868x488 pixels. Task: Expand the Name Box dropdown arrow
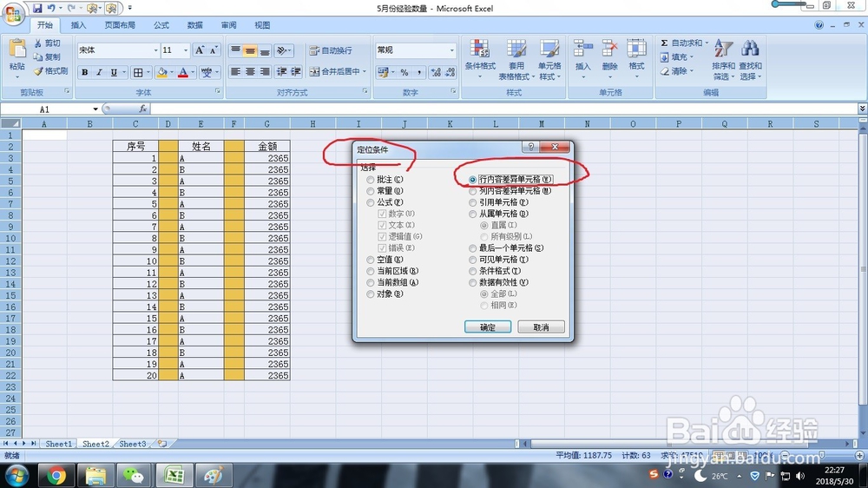point(95,109)
